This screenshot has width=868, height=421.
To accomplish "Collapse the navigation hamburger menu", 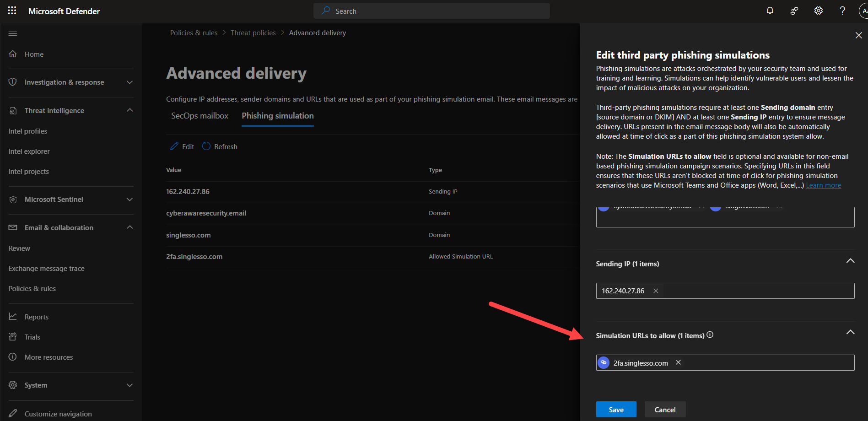I will tap(13, 33).
